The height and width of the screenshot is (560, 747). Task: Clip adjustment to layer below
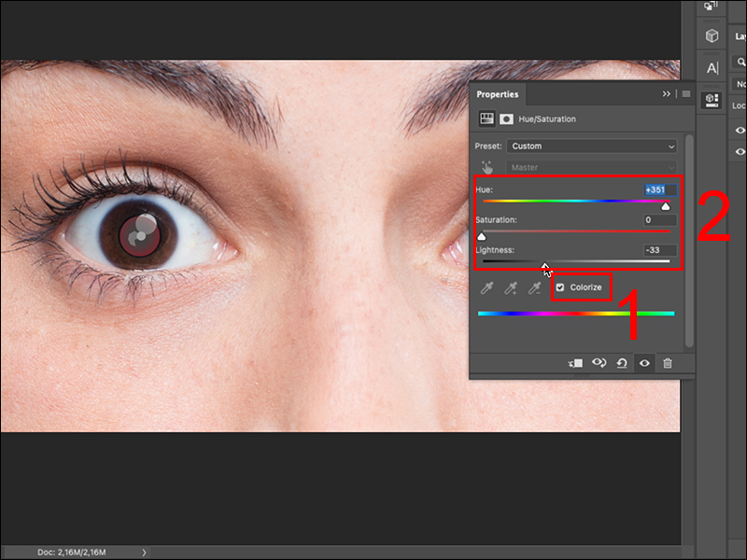tap(575, 363)
